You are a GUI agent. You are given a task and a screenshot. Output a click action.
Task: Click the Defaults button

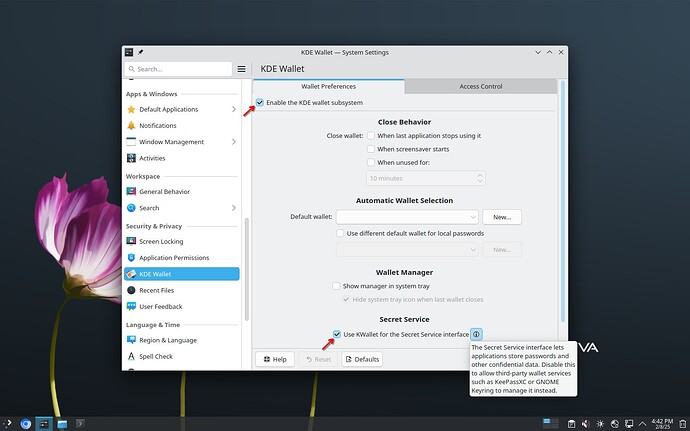coord(362,359)
